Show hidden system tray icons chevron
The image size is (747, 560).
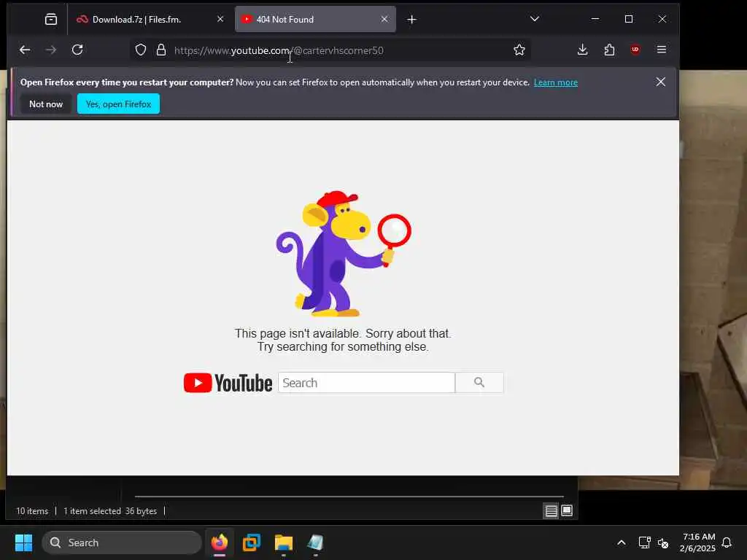tap(622, 542)
